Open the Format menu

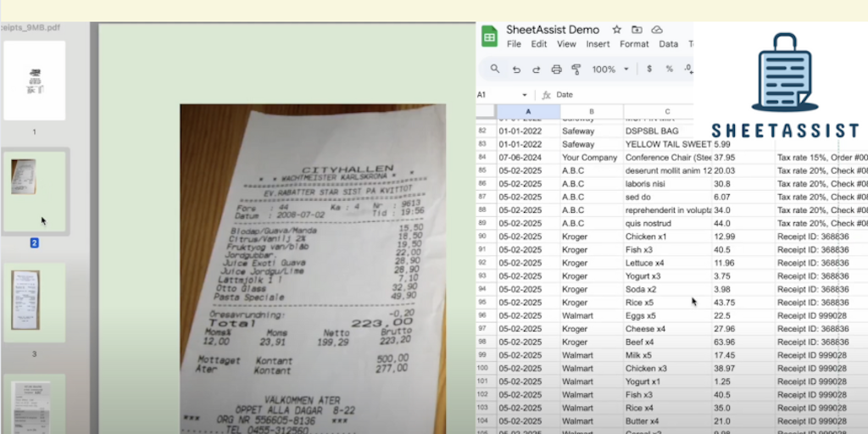(634, 44)
